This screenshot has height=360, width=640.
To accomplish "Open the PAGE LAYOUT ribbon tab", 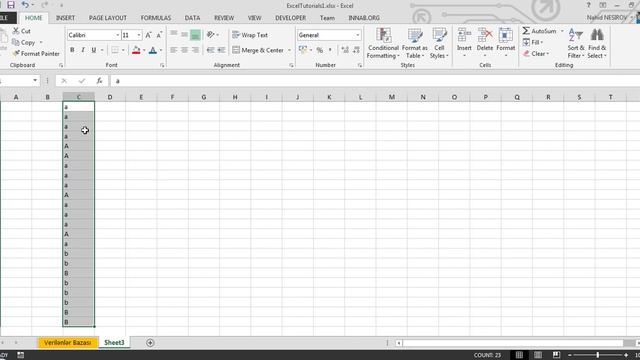I will point(108,18).
